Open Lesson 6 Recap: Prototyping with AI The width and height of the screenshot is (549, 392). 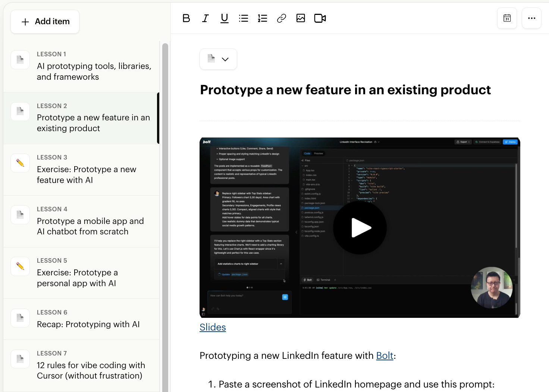pos(81,319)
